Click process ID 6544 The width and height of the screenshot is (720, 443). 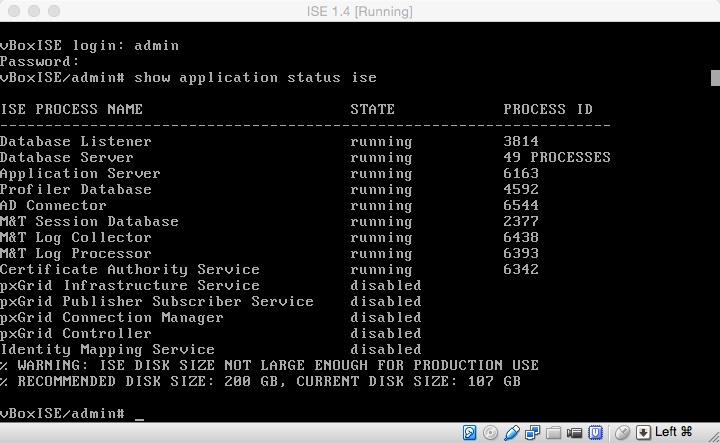coord(521,205)
